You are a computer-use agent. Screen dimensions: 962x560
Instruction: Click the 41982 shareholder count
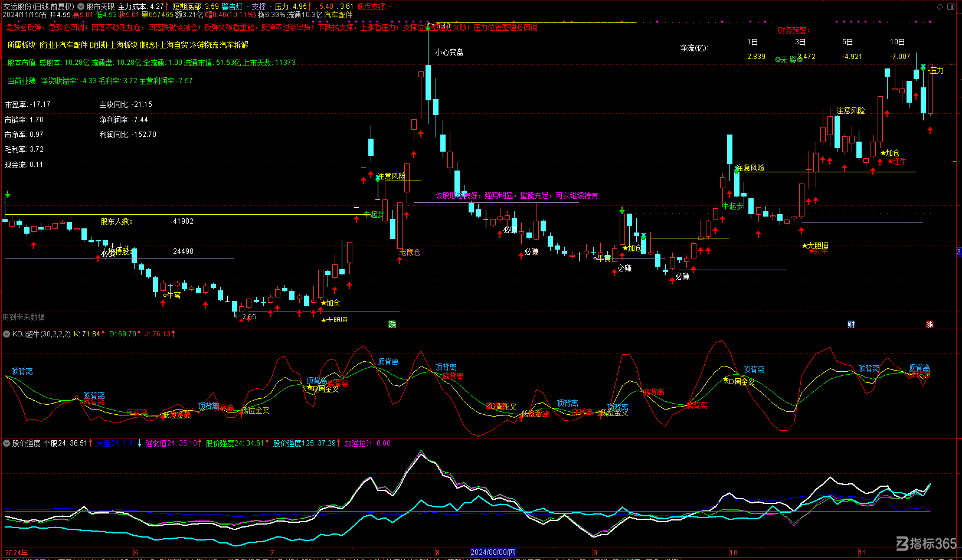(183, 221)
